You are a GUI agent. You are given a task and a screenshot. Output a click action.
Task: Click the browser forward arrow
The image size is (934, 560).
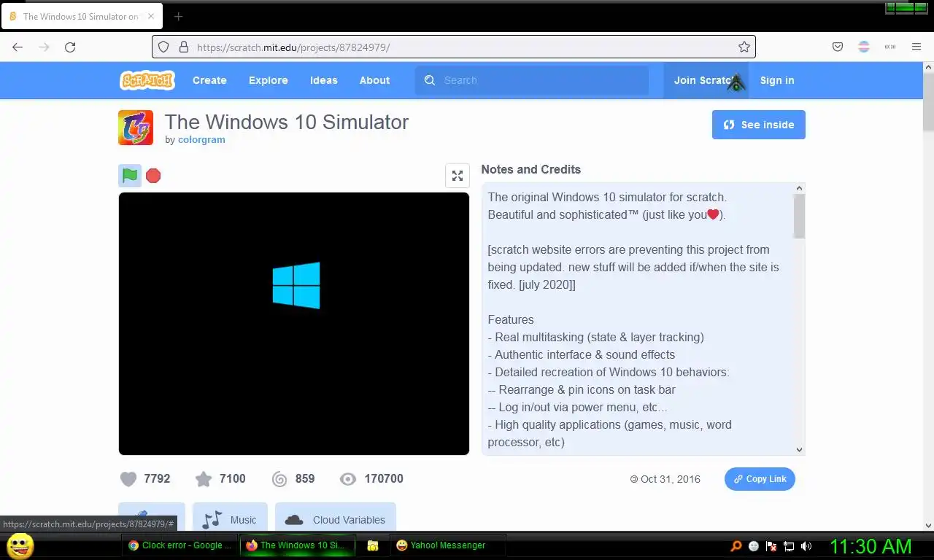44,47
